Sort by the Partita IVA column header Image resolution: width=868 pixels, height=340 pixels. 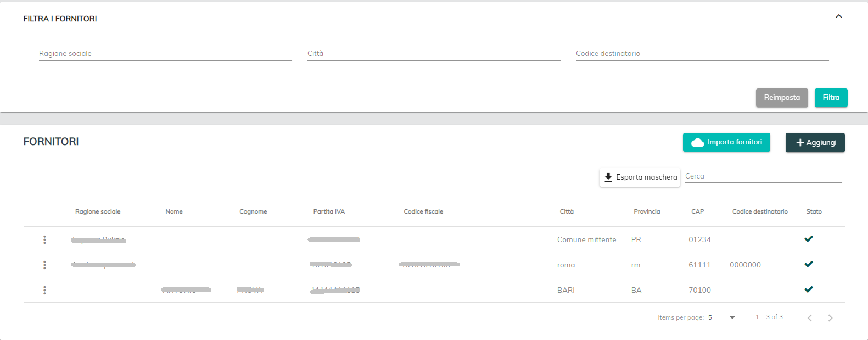(x=329, y=211)
